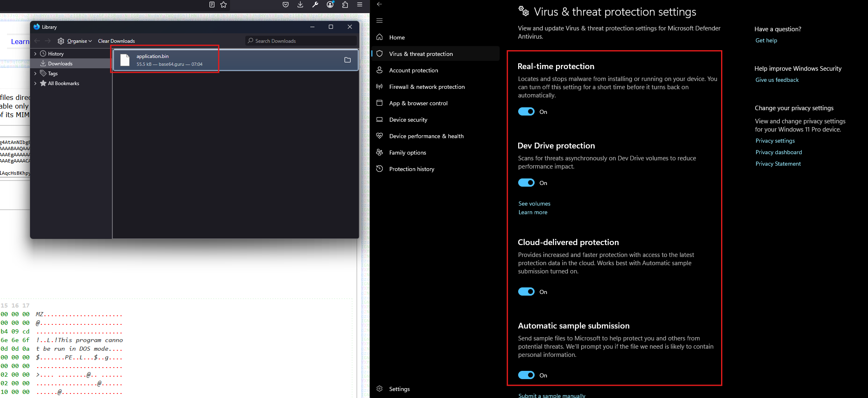Open App & browser control section
868x398 pixels.
pyautogui.click(x=435, y=103)
